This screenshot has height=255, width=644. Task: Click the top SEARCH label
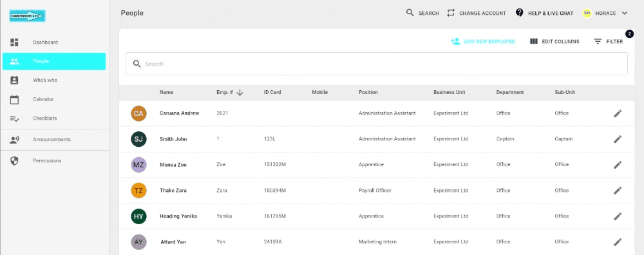[429, 13]
